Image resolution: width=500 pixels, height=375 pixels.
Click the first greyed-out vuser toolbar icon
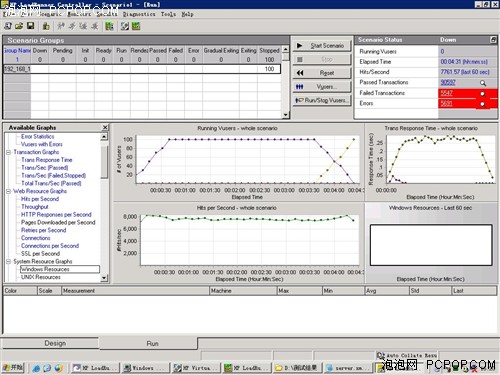coord(61,26)
